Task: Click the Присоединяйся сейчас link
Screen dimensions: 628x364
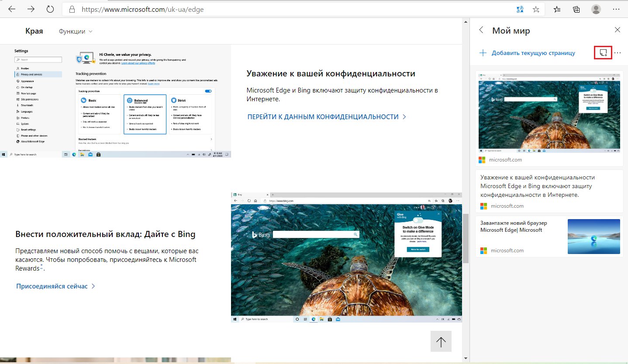Action: click(55, 286)
